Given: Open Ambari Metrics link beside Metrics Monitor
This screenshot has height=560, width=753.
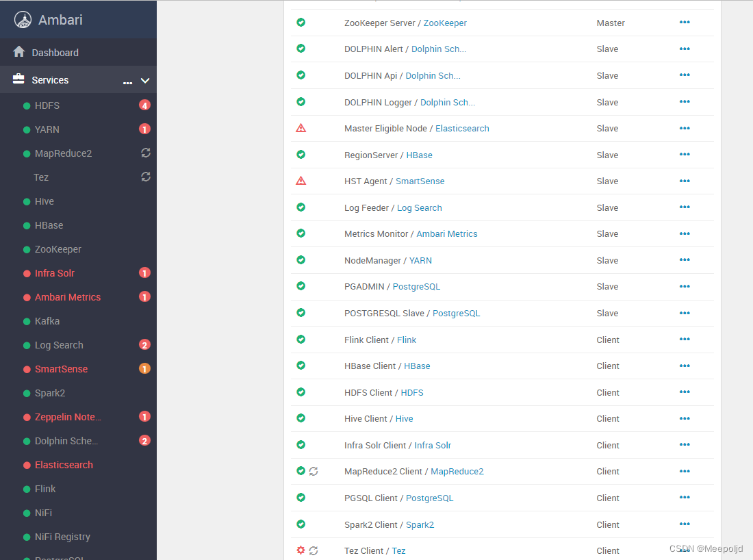Looking at the screenshot, I should coord(446,234).
